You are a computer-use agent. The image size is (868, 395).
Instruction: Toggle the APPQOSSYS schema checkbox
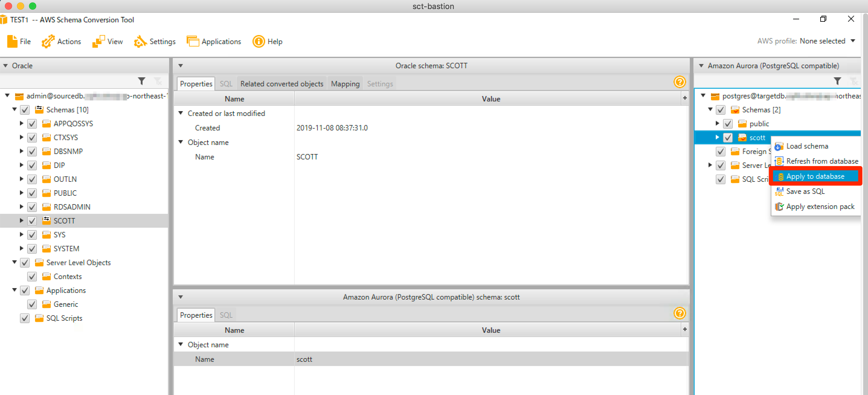[x=32, y=124]
